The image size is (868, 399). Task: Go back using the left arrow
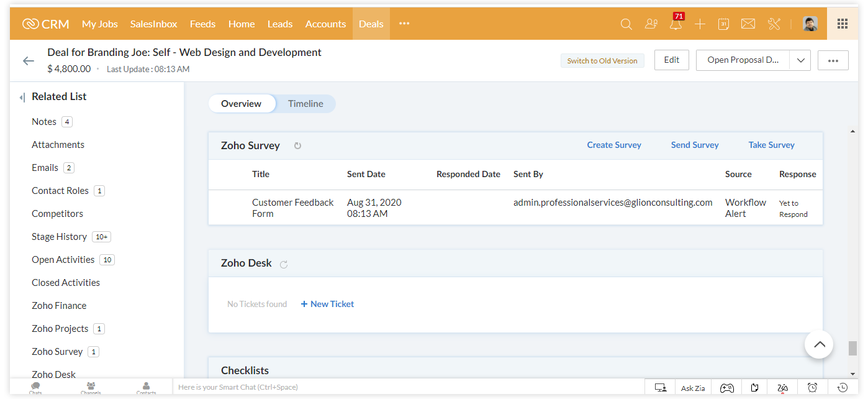29,61
